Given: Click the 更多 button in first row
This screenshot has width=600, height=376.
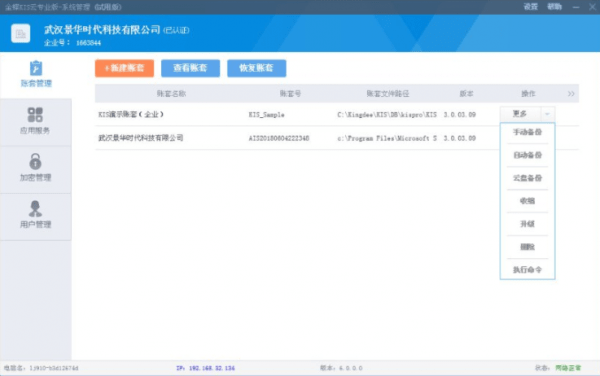Looking at the screenshot, I should tap(520, 114).
